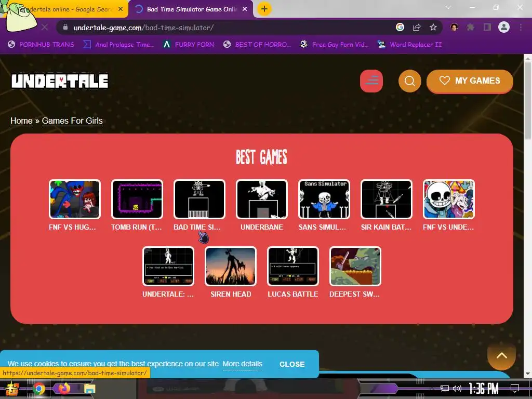
Task: Open Chrome three-dot menu
Action: [x=521, y=27]
